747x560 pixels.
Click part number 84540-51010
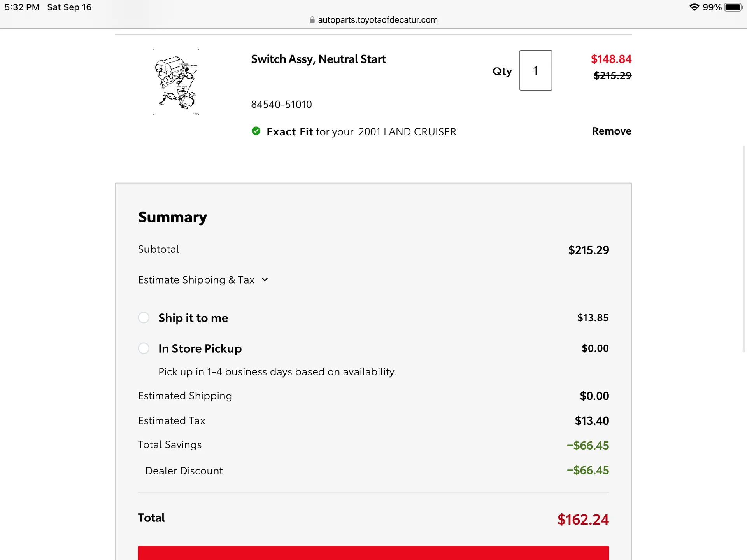[281, 104]
